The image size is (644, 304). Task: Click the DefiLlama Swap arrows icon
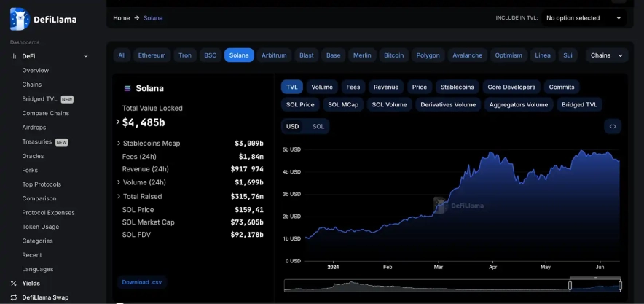pos(14,297)
